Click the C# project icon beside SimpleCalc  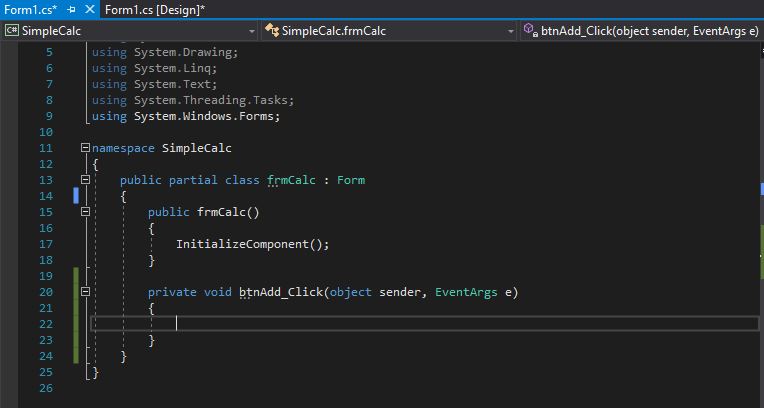[x=12, y=31]
